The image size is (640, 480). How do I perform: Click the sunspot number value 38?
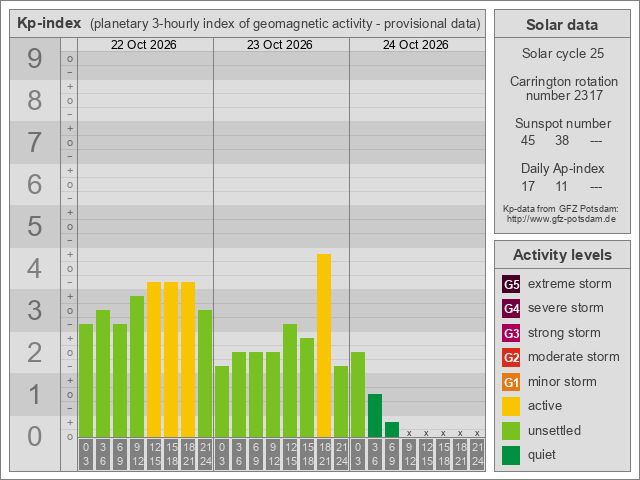tap(562, 140)
